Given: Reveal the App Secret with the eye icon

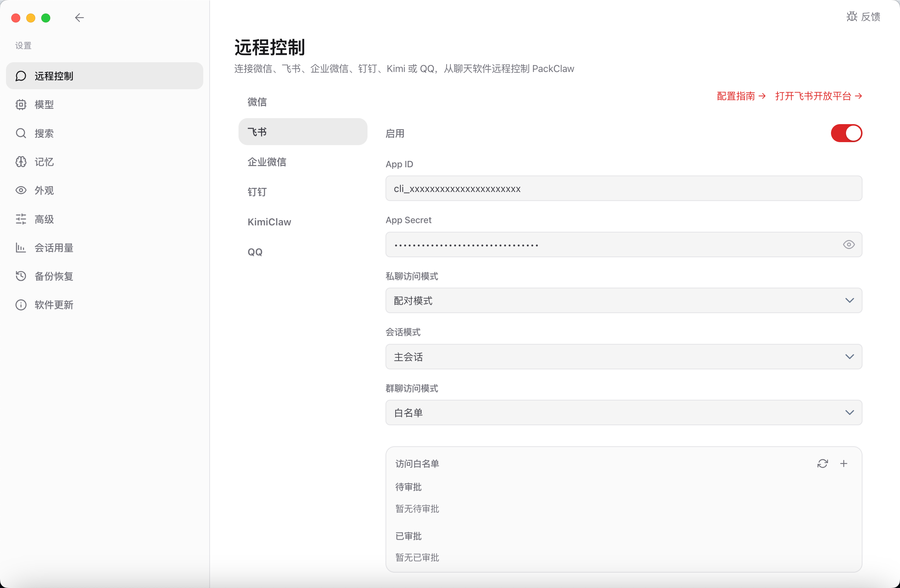Looking at the screenshot, I should pyautogui.click(x=849, y=244).
